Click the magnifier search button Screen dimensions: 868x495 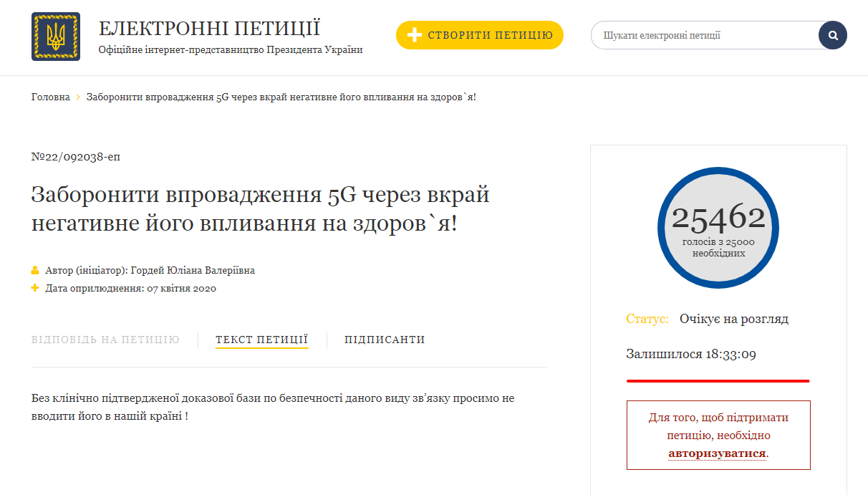[832, 35]
